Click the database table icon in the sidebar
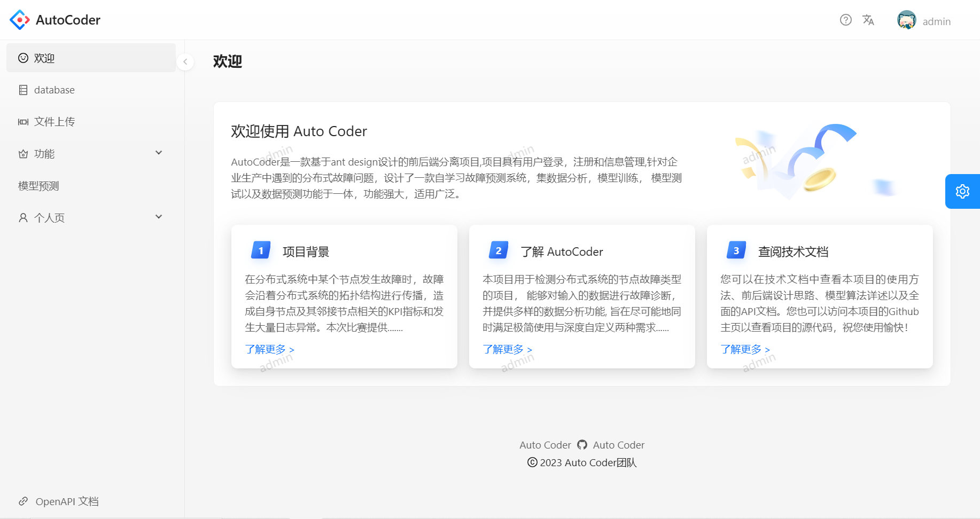Viewport: 980px width, 519px height. [x=23, y=90]
